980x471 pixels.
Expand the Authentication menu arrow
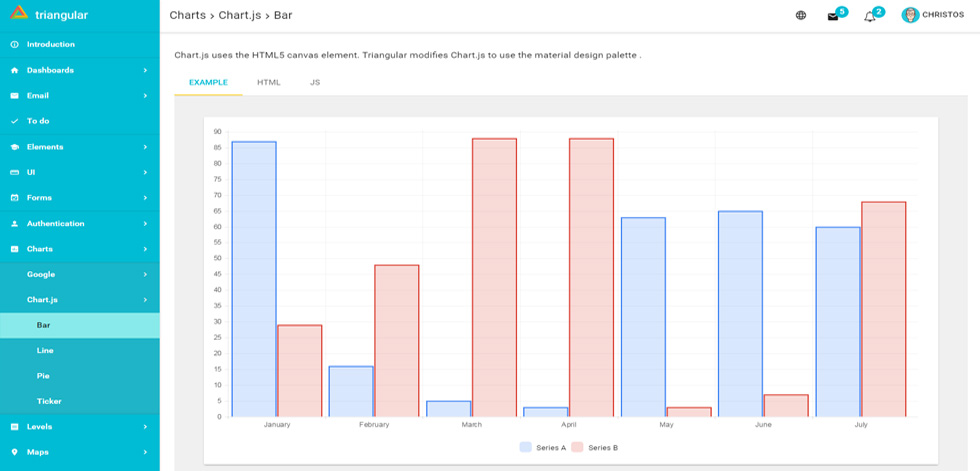click(x=145, y=223)
